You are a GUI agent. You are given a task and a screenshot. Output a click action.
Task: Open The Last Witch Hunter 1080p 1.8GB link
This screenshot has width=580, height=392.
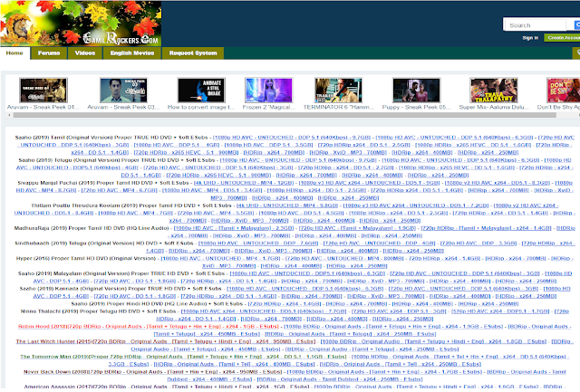click(433, 341)
